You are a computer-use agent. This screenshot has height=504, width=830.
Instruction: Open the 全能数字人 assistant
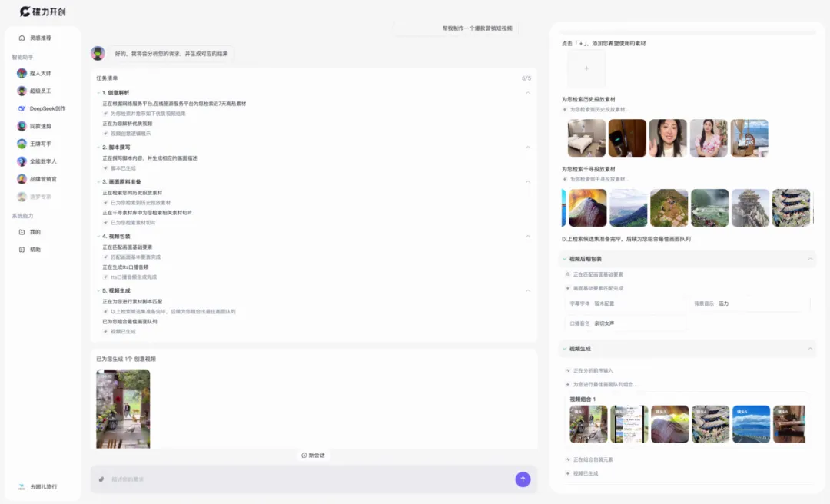coord(42,161)
